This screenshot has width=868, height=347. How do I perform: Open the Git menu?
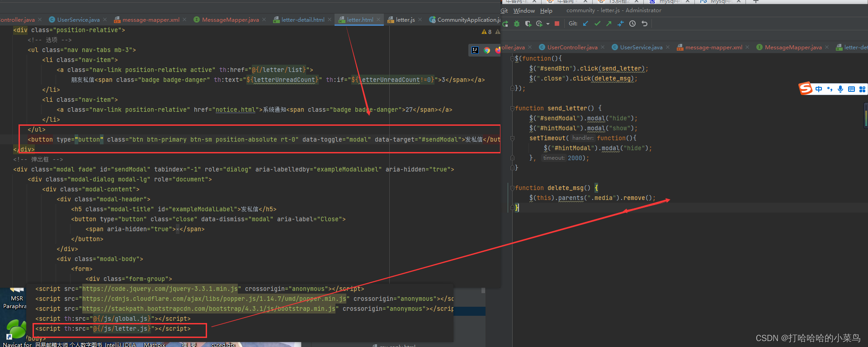pos(504,10)
